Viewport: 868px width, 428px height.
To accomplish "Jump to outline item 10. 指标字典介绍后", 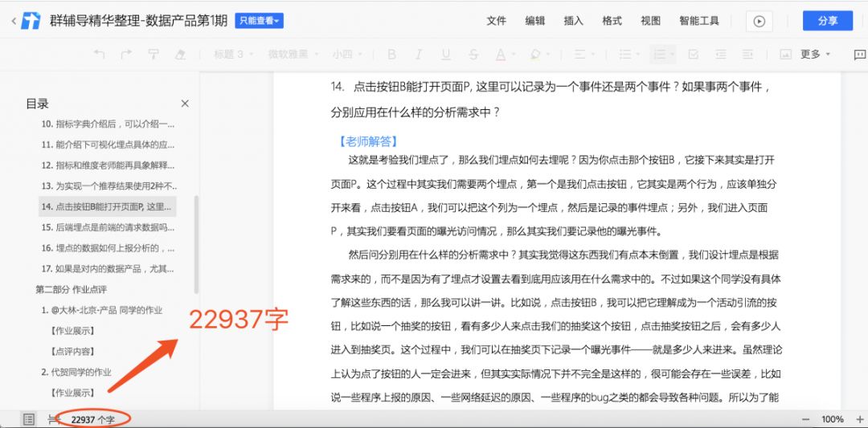I will (x=108, y=124).
